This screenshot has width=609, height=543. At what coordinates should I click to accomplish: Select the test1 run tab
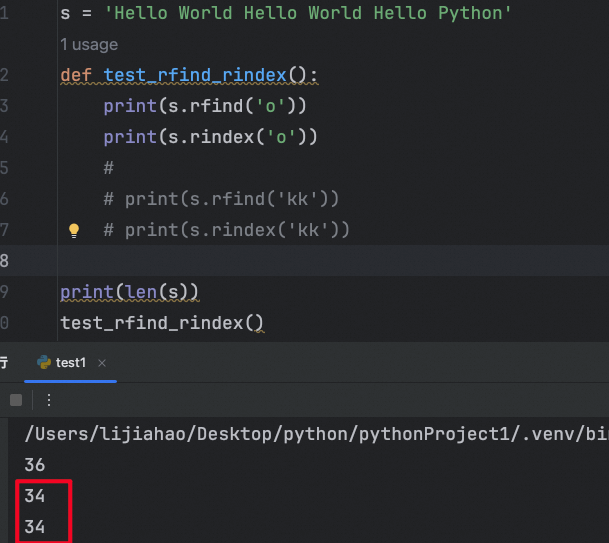70,363
